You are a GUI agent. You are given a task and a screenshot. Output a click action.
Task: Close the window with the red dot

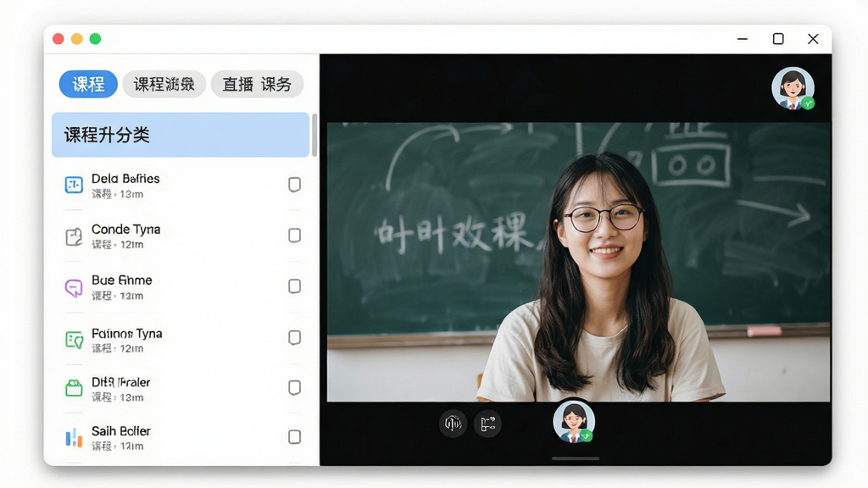pos(58,39)
